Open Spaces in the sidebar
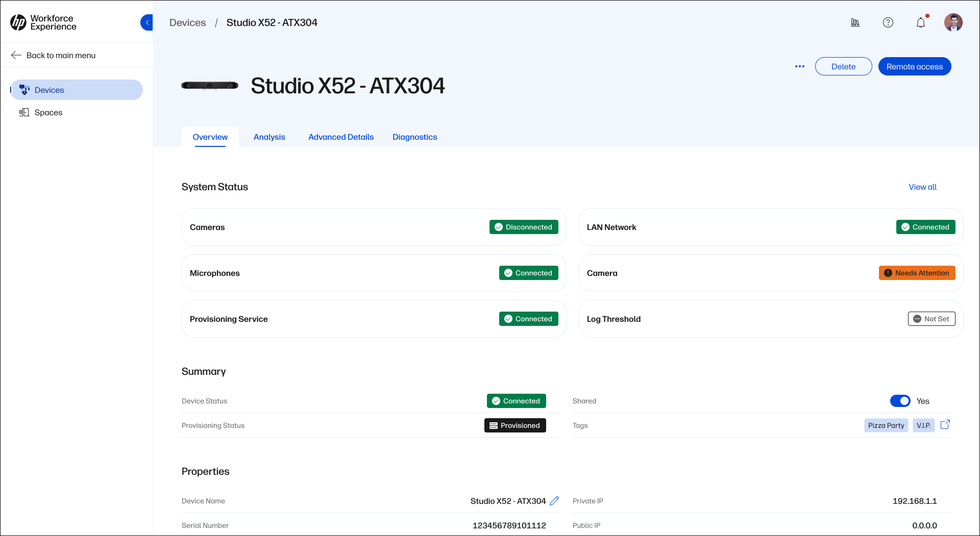Image resolution: width=980 pixels, height=536 pixels. click(x=77, y=112)
